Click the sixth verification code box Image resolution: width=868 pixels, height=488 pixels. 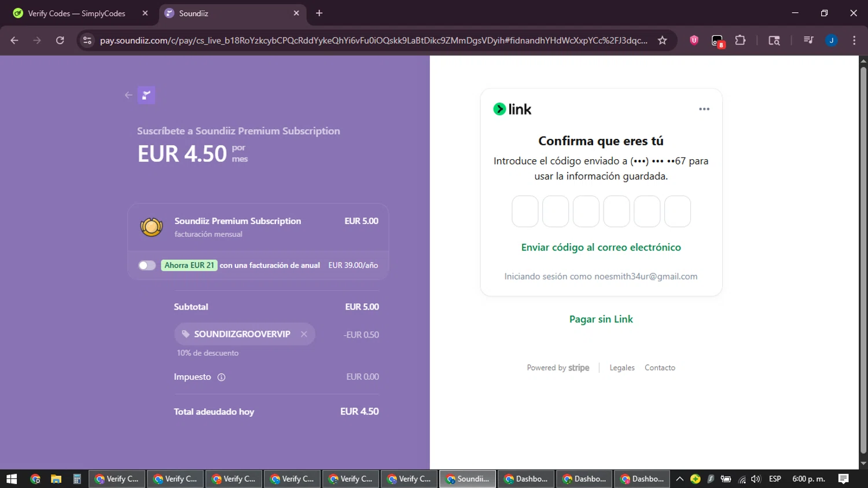click(x=678, y=211)
